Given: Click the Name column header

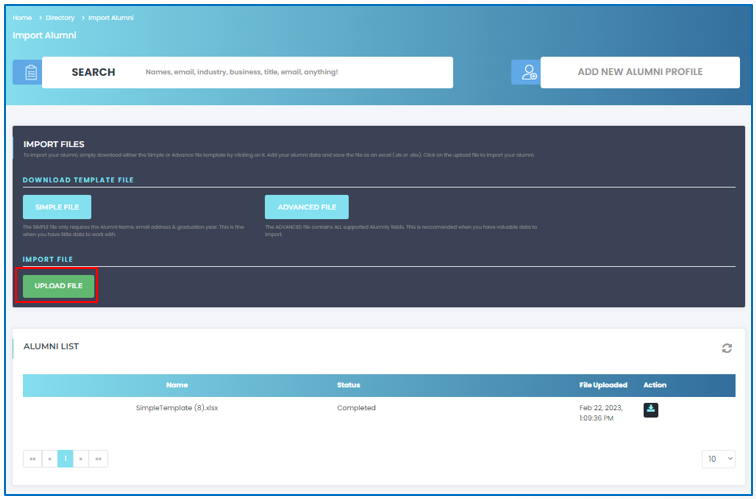Looking at the screenshot, I should point(177,385).
